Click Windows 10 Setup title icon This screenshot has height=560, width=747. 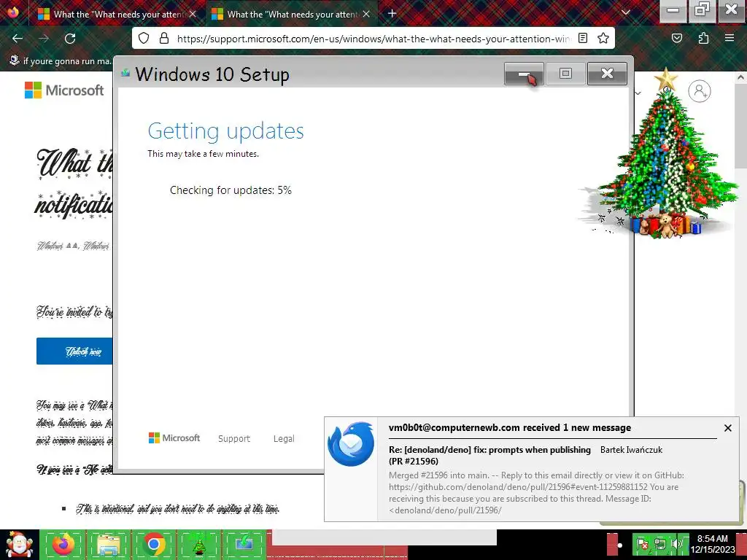coord(125,73)
